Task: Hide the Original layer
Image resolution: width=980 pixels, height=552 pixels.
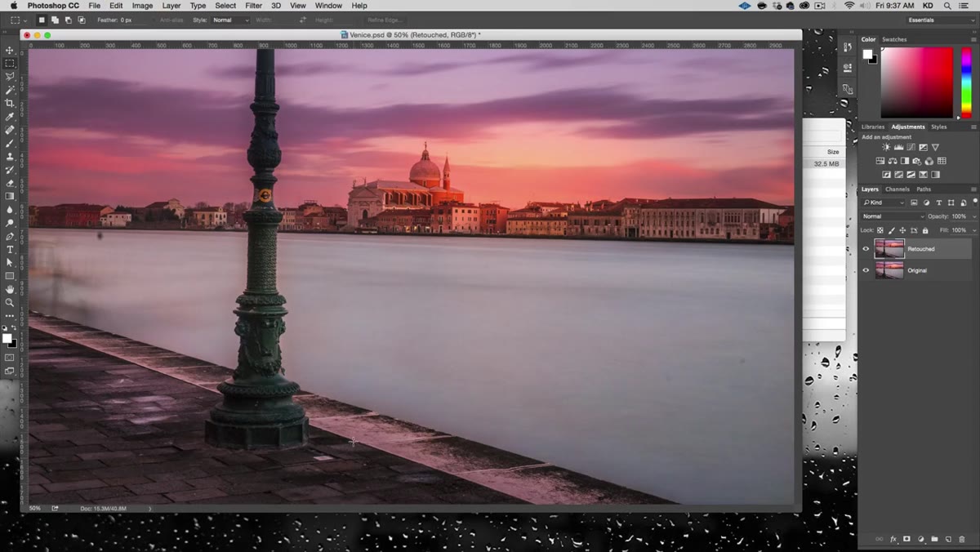Action: click(x=866, y=270)
